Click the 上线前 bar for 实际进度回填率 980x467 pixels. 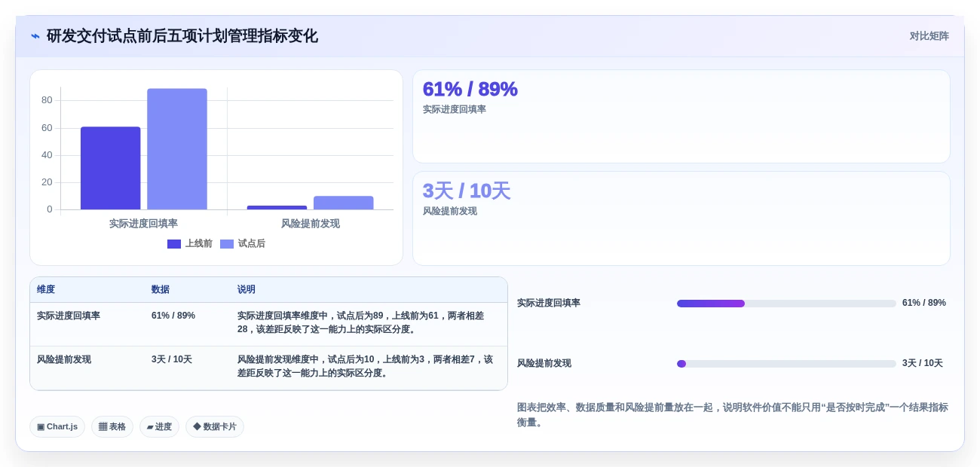coord(111,168)
